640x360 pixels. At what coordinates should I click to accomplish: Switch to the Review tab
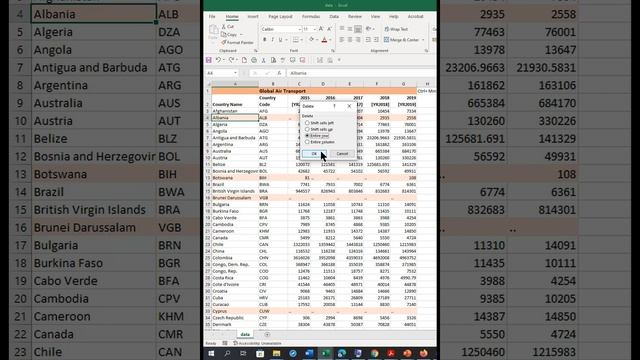(x=355, y=17)
